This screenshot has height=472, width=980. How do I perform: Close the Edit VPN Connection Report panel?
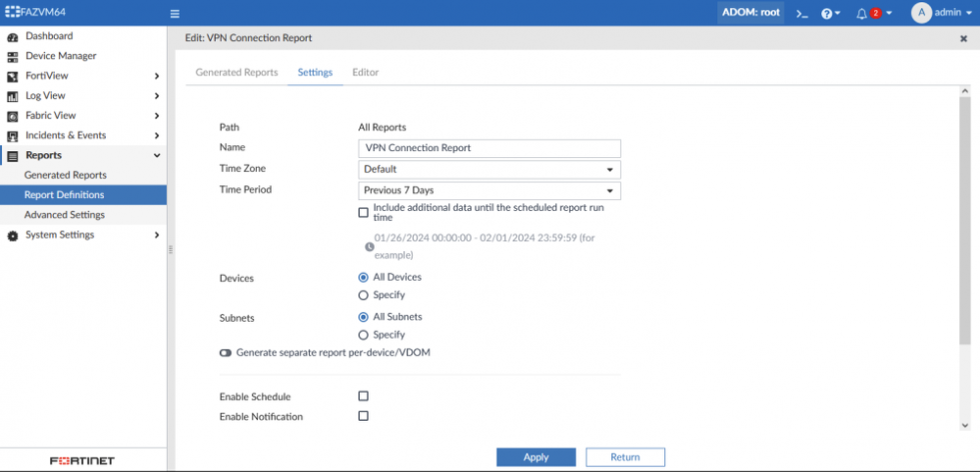pos(963,38)
